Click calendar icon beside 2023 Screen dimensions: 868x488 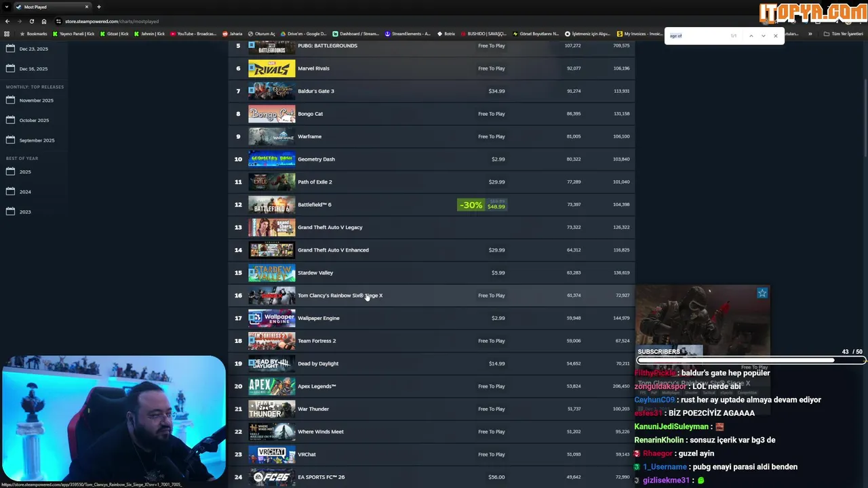coord(10,211)
